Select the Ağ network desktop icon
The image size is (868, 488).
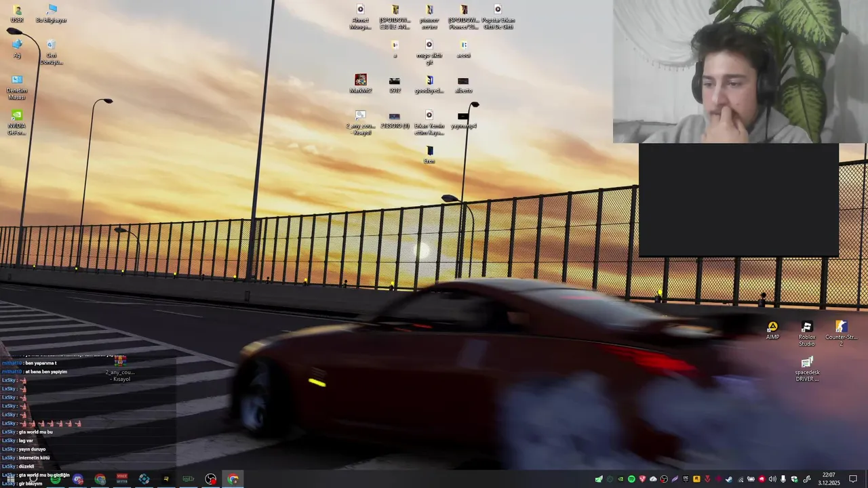coord(17,49)
